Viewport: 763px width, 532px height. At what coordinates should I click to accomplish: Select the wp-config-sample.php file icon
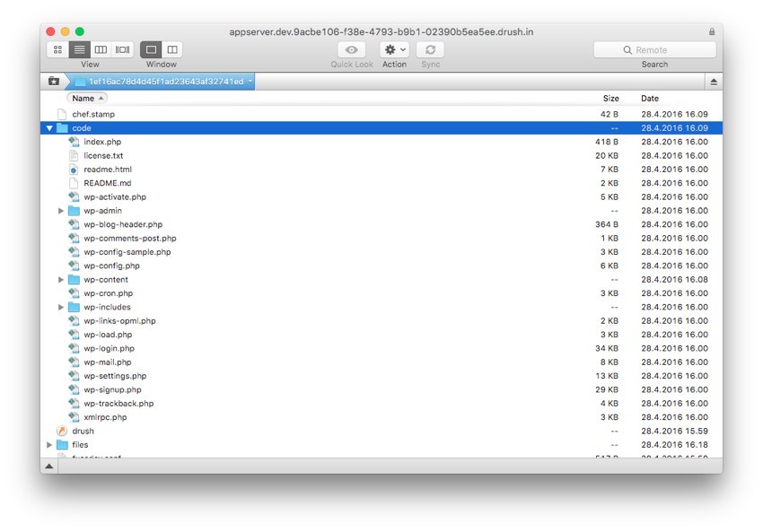pyautogui.click(x=74, y=252)
